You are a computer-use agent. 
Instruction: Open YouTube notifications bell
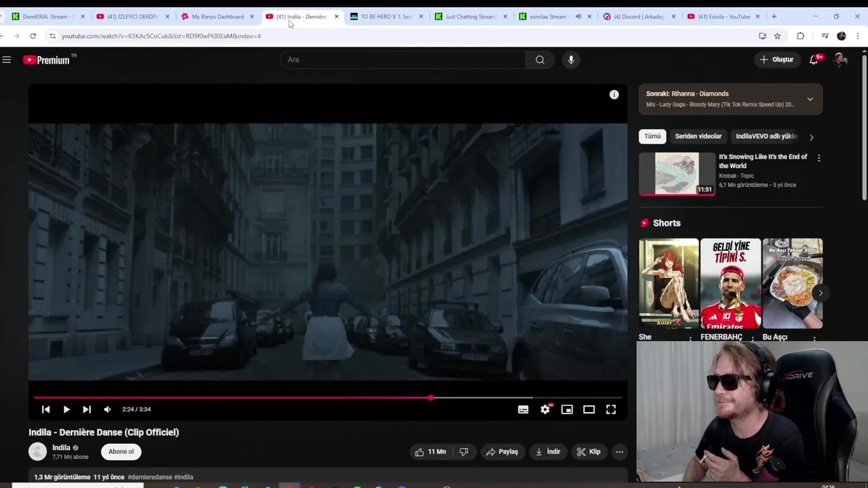coord(814,60)
